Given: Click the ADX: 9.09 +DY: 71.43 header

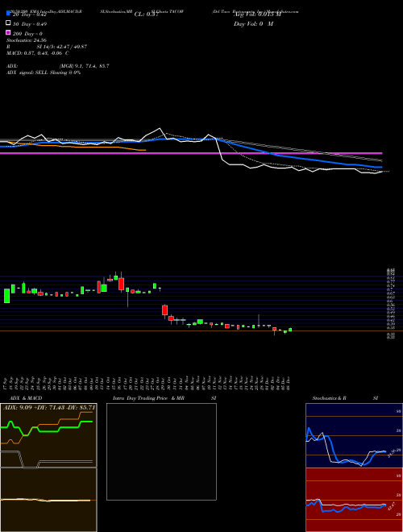Looking at the screenshot, I should point(49,407).
